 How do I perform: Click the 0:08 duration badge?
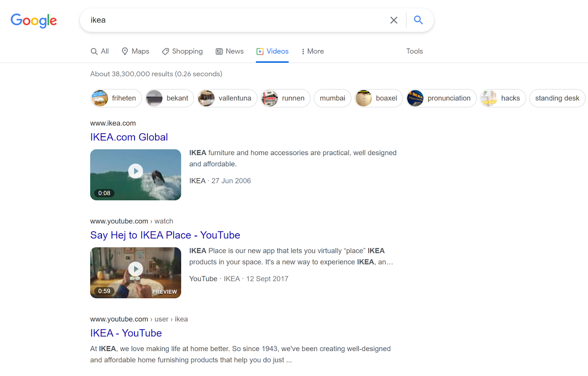[104, 193]
